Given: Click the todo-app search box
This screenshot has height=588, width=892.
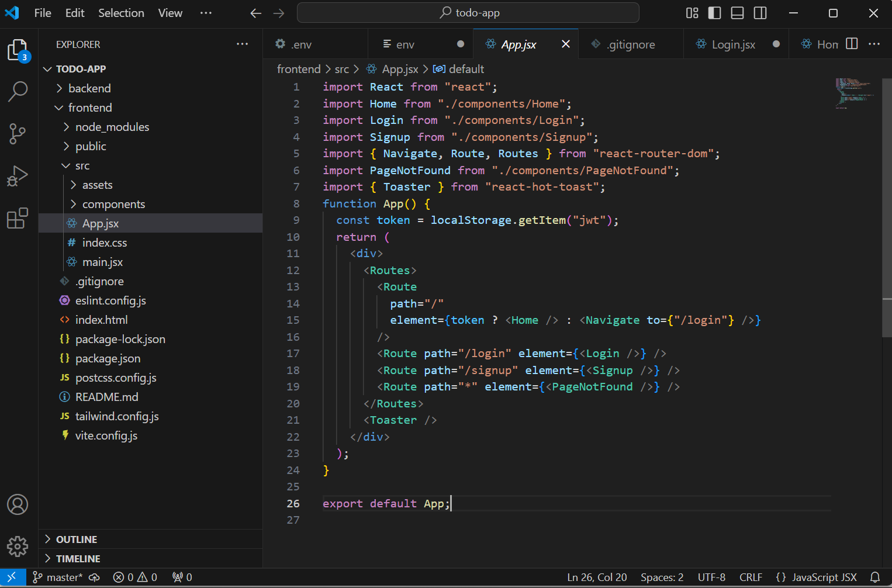Looking at the screenshot, I should 468,12.
